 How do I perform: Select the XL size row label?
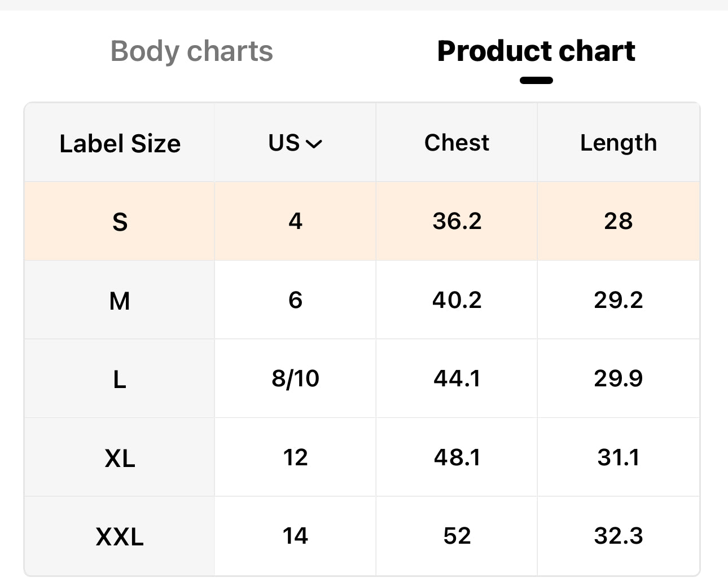(x=120, y=458)
